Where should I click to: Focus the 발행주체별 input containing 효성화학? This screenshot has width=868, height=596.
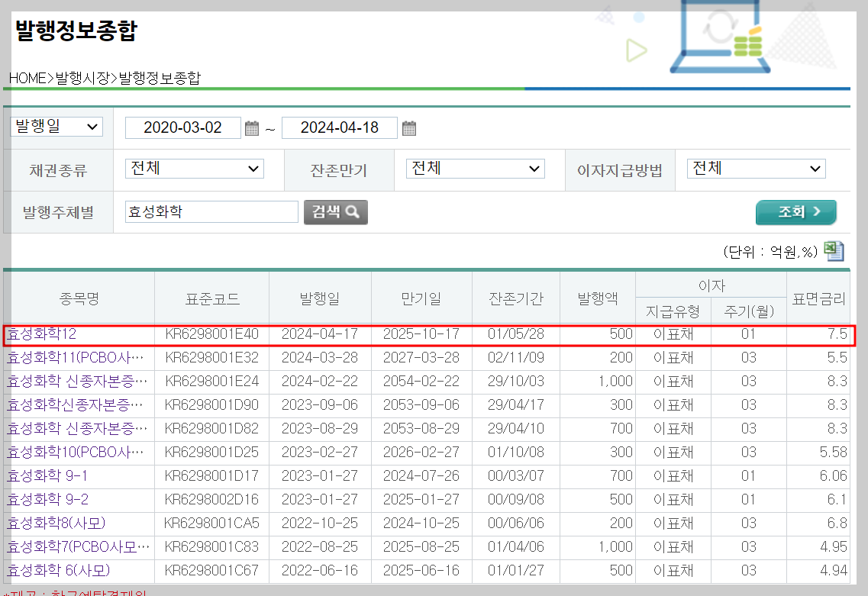211,212
